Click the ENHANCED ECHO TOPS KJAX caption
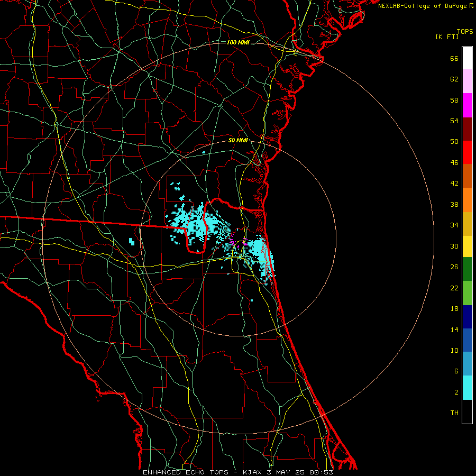This screenshot has height=476, width=476. click(238, 472)
